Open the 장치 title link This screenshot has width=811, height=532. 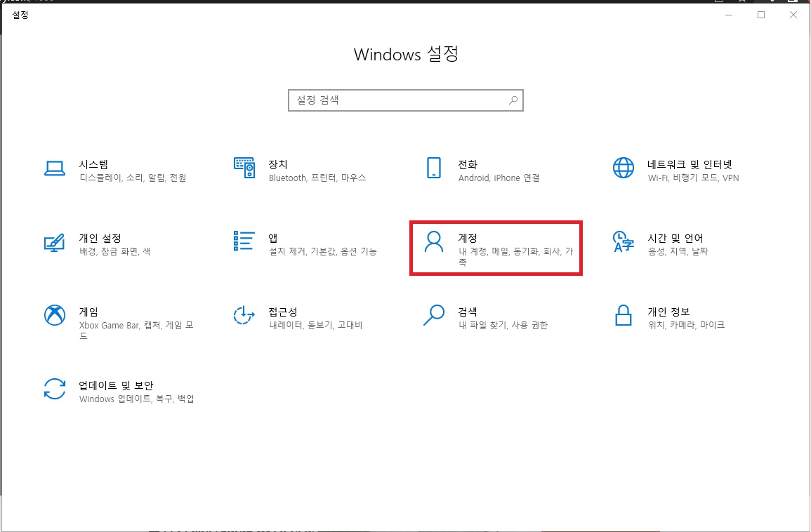click(x=278, y=164)
